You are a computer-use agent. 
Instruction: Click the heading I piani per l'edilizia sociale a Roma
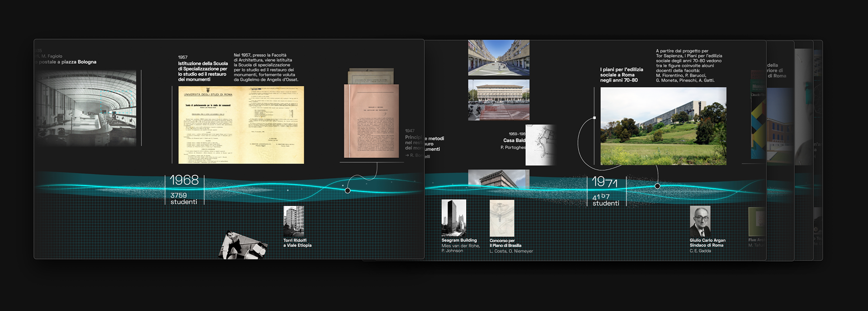tap(622, 75)
